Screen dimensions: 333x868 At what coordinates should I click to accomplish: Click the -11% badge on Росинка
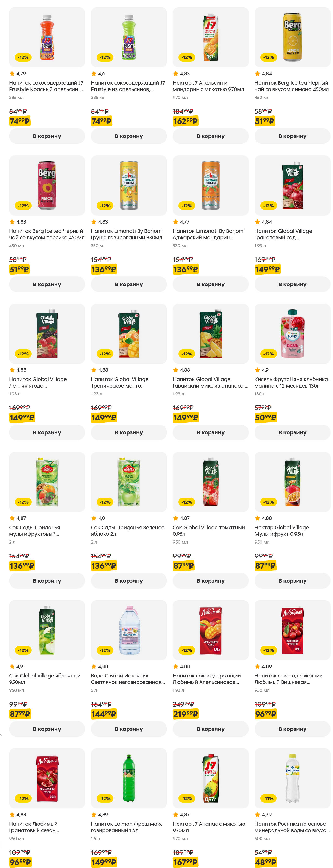(x=268, y=798)
